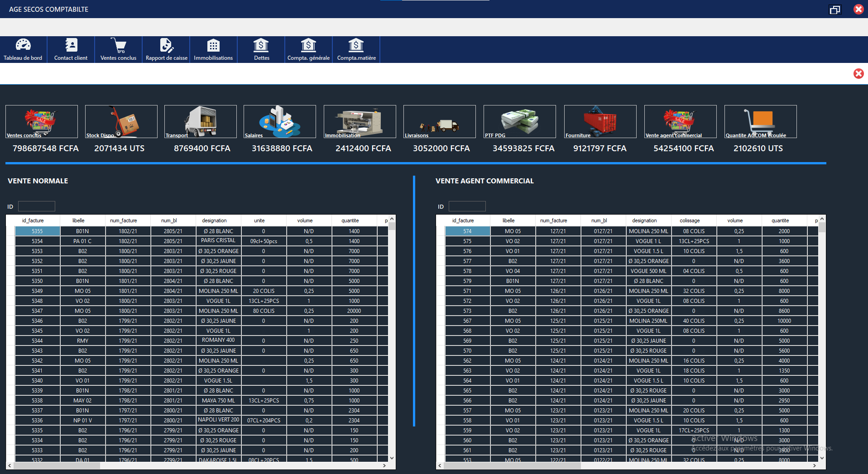The height and width of the screenshot is (474, 868).
Task: Open the Salaires tile
Action: [279, 121]
